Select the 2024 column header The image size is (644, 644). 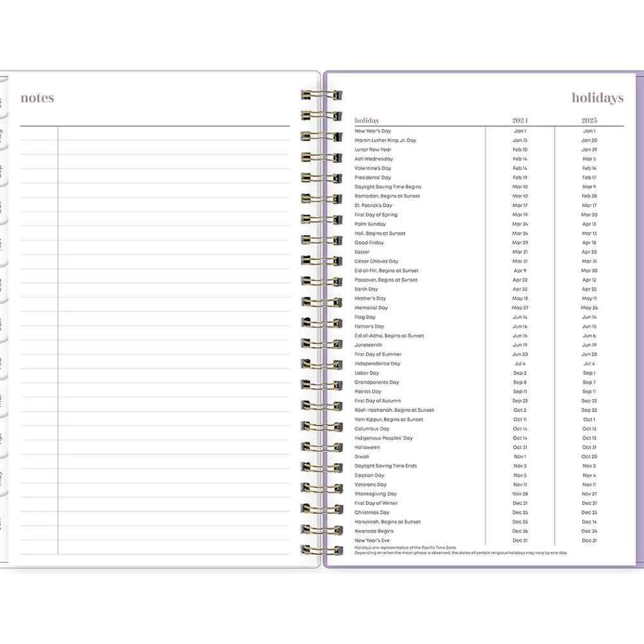click(x=520, y=120)
